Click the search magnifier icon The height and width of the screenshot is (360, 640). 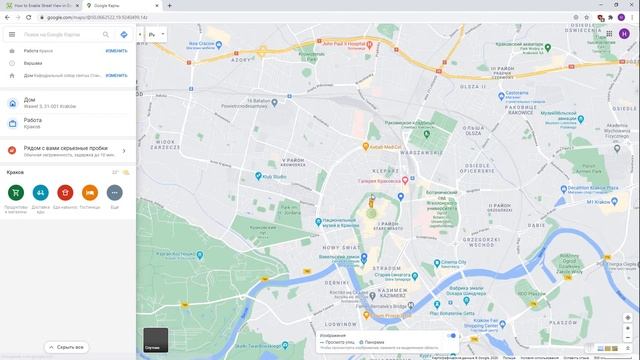[106, 35]
